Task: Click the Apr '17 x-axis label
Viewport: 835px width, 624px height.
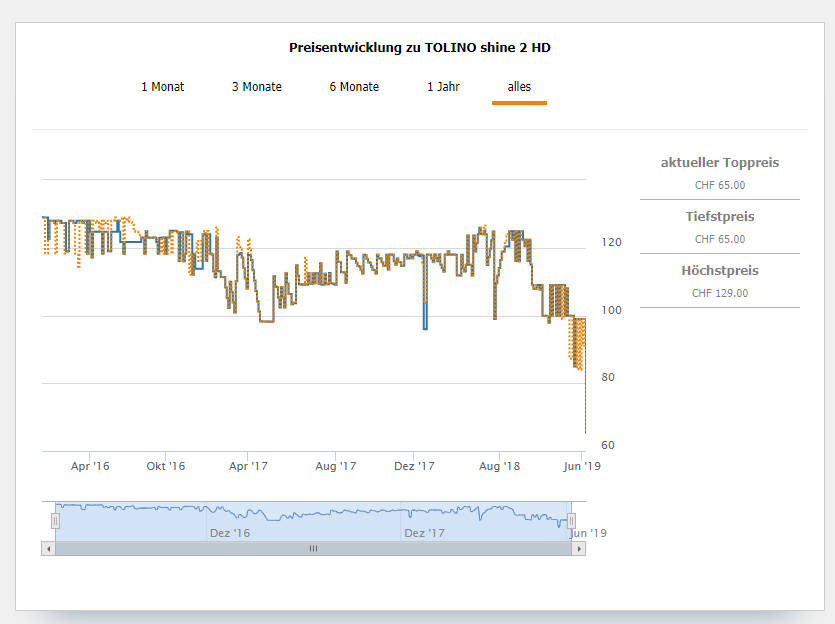Action: click(x=248, y=466)
